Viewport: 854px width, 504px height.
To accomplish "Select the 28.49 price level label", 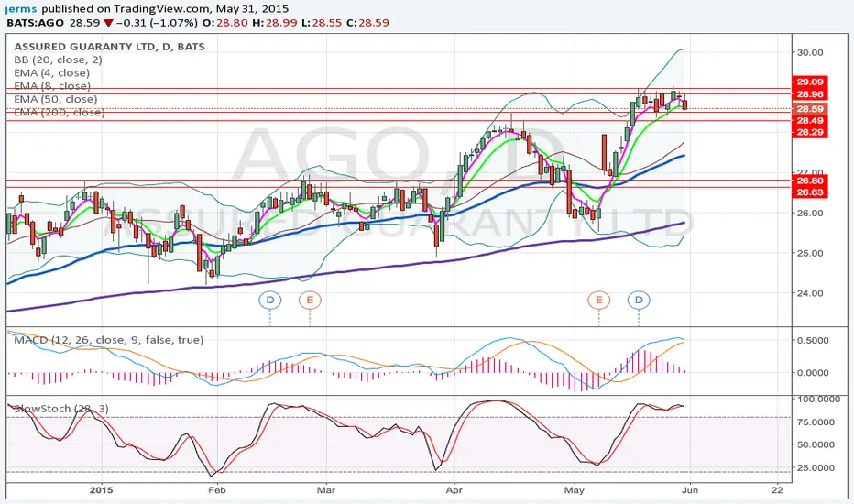I will (810, 120).
